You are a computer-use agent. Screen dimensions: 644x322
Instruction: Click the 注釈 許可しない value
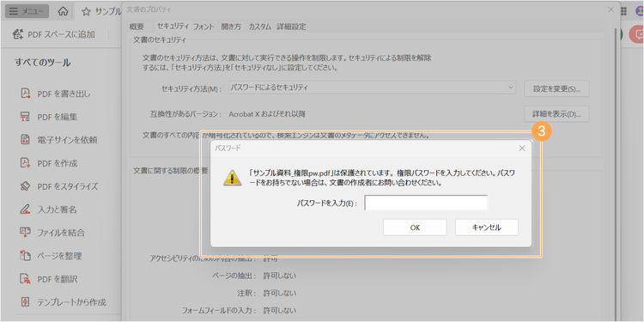[x=279, y=293]
